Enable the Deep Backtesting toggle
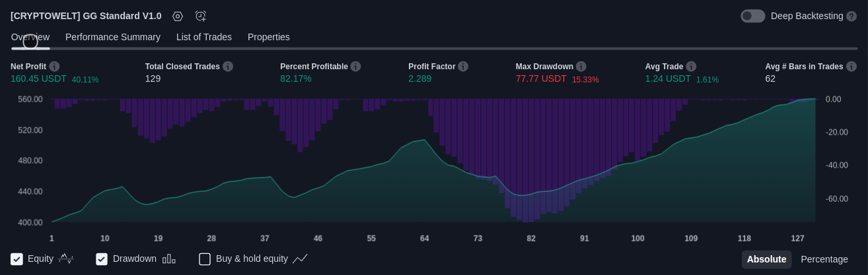Image resolution: width=868 pixels, height=275 pixels. coord(753,16)
